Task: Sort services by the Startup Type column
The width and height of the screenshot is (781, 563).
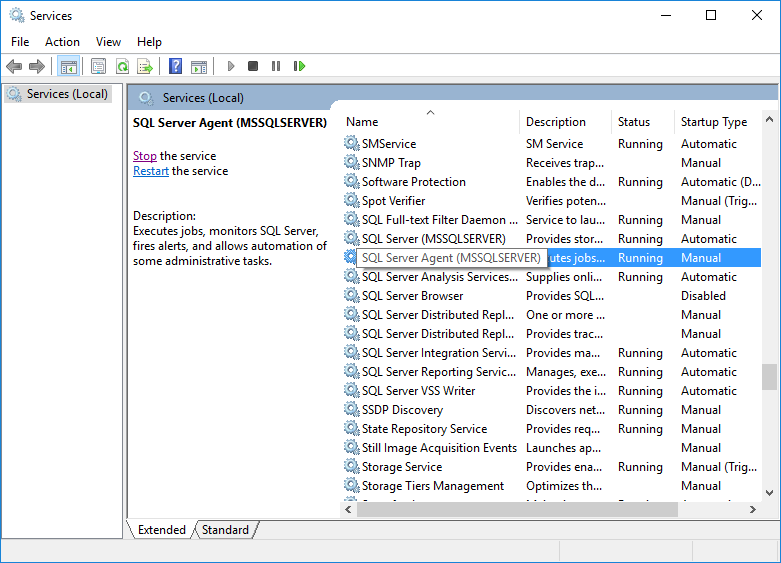Action: pyautogui.click(x=714, y=122)
